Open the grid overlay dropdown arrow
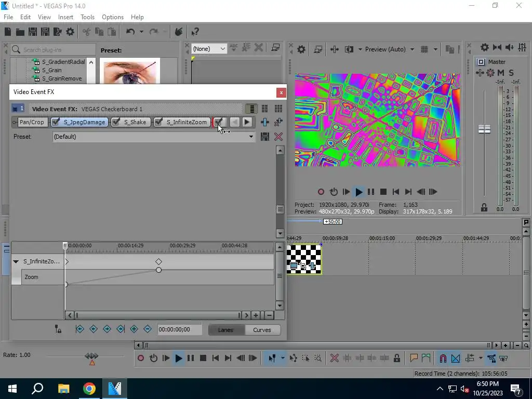 coord(435,49)
